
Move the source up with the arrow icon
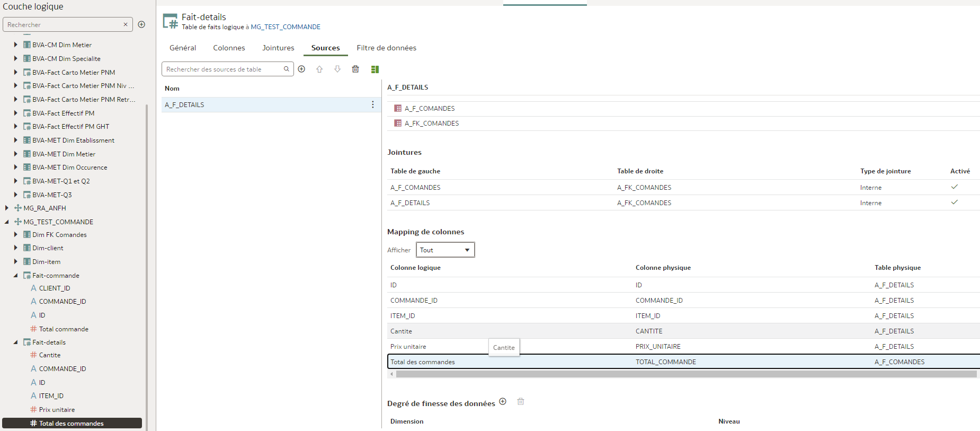(x=319, y=69)
